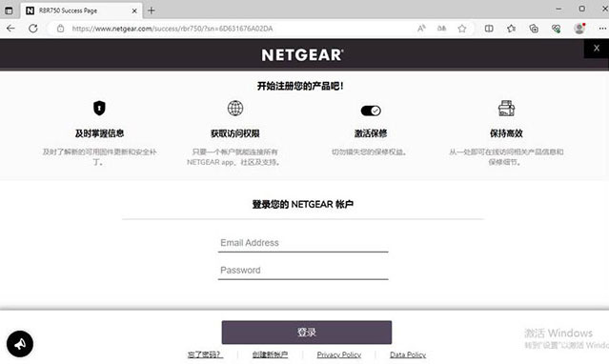
Task: Open the browser settings ellipsis menu
Action: click(x=602, y=29)
